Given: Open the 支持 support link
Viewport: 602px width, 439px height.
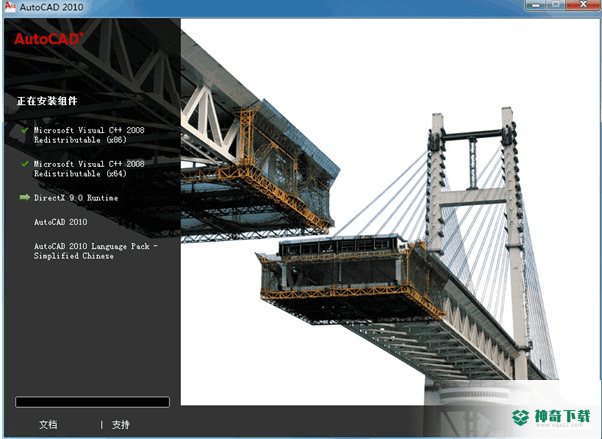Looking at the screenshot, I should point(121,424).
